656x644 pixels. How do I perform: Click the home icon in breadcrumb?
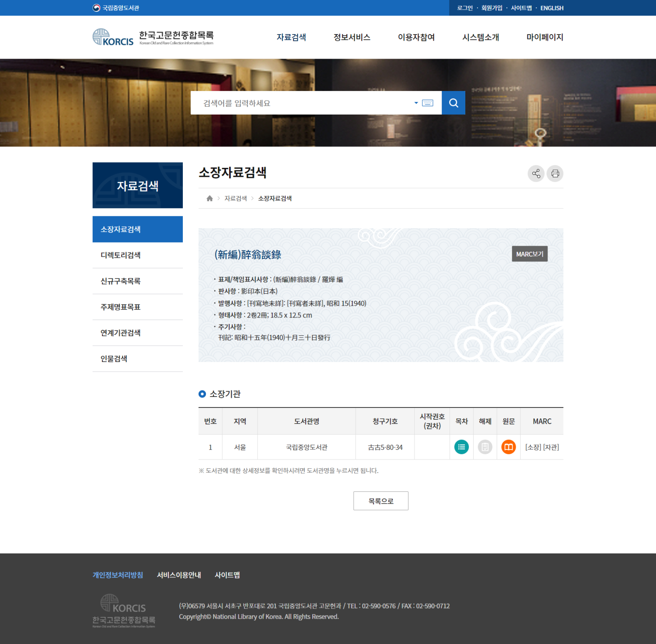tap(209, 198)
